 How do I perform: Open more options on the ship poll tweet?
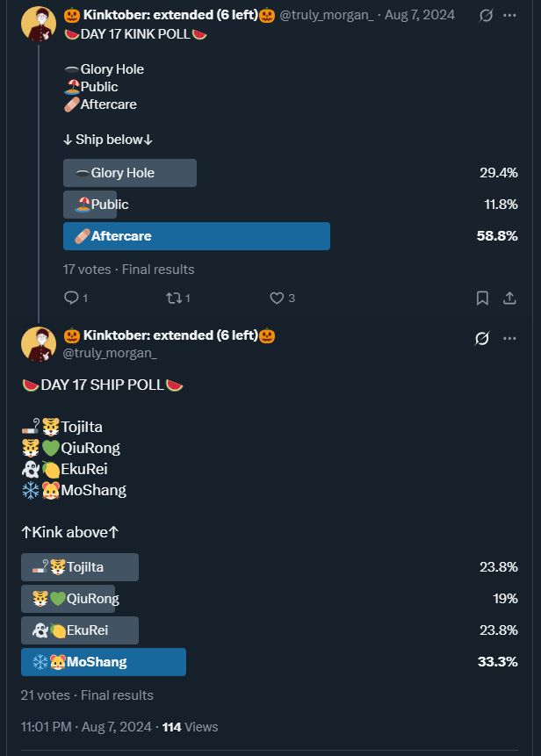tap(510, 338)
